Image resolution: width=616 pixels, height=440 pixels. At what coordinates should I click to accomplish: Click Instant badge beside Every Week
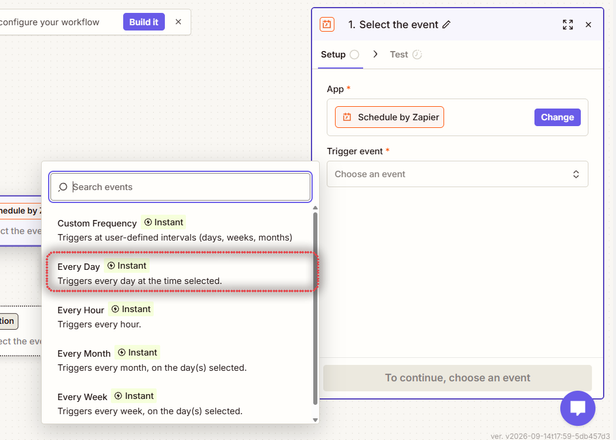(x=134, y=396)
